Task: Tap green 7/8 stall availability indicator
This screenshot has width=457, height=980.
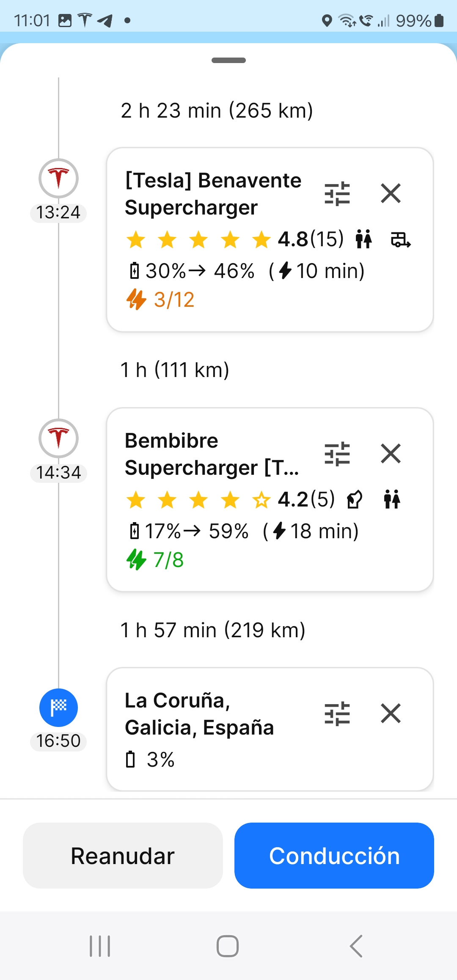Action: 155,560
